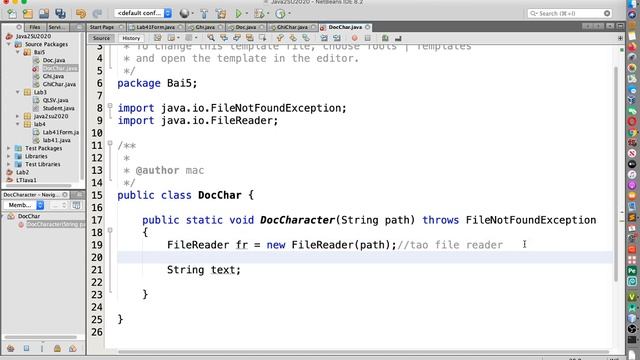This screenshot has width=640, height=360.
Task: Click the red Start Macro Recording icon
Action: (x=354, y=38)
